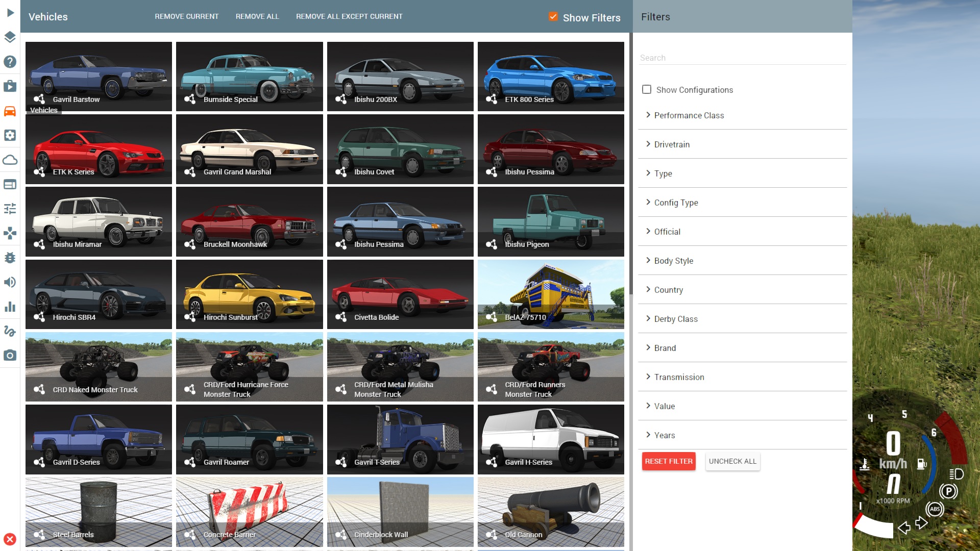Click the vehicle list scrollbar
980x551 pixels.
pyautogui.click(x=631, y=163)
